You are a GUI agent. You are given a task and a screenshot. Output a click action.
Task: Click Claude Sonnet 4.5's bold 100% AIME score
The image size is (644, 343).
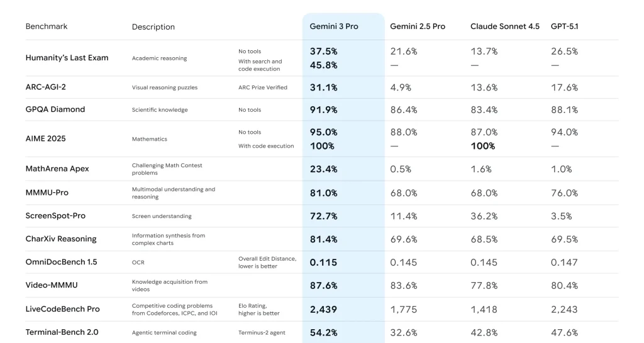(482, 146)
